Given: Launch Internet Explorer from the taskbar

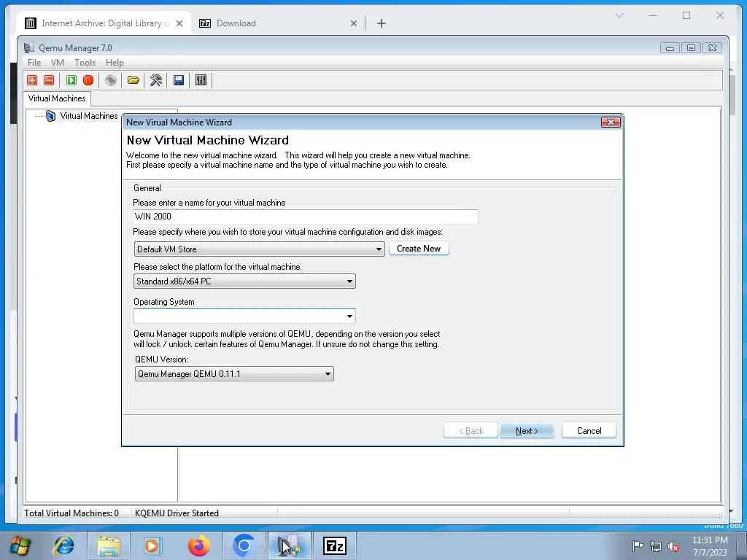Looking at the screenshot, I should (64, 545).
